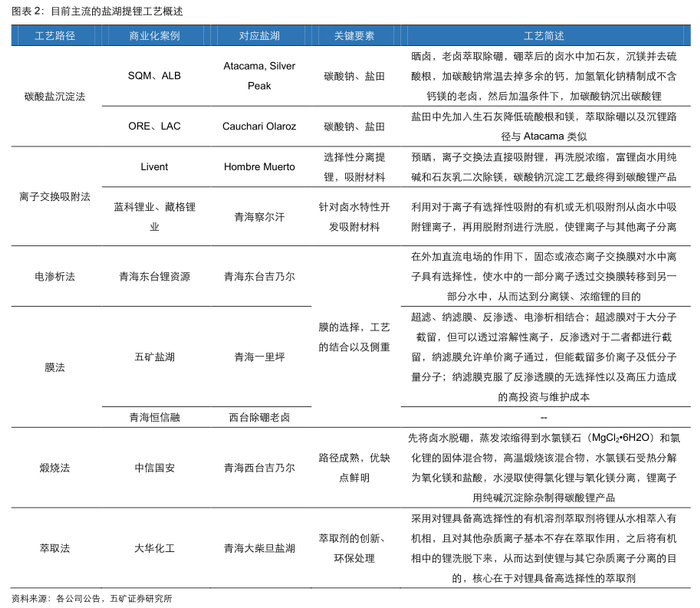Click the description starting '晒卤，老卤萃取除硼'
Viewport: 700px width, 608px height.
click(x=544, y=76)
